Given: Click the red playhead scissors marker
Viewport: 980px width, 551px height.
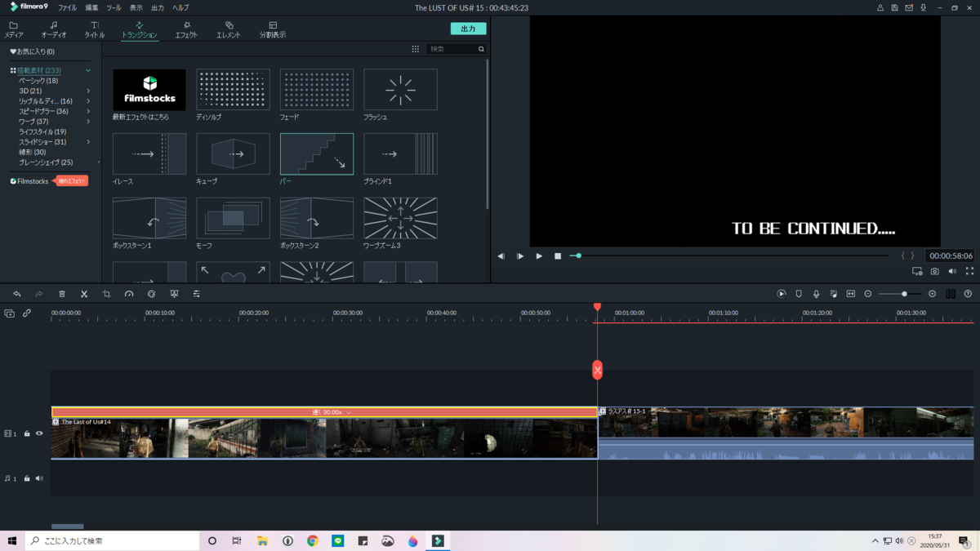Looking at the screenshot, I should click(597, 370).
